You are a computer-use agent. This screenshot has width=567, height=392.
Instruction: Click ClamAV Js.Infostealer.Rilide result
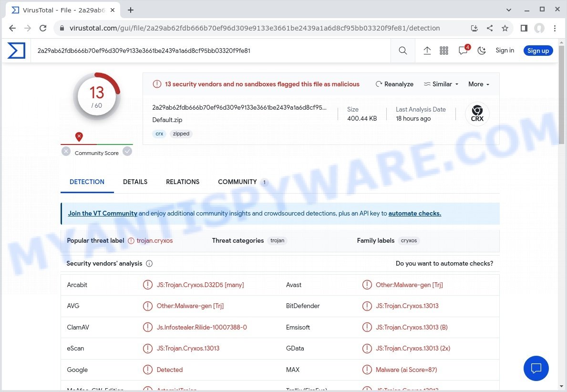pyautogui.click(x=202, y=327)
